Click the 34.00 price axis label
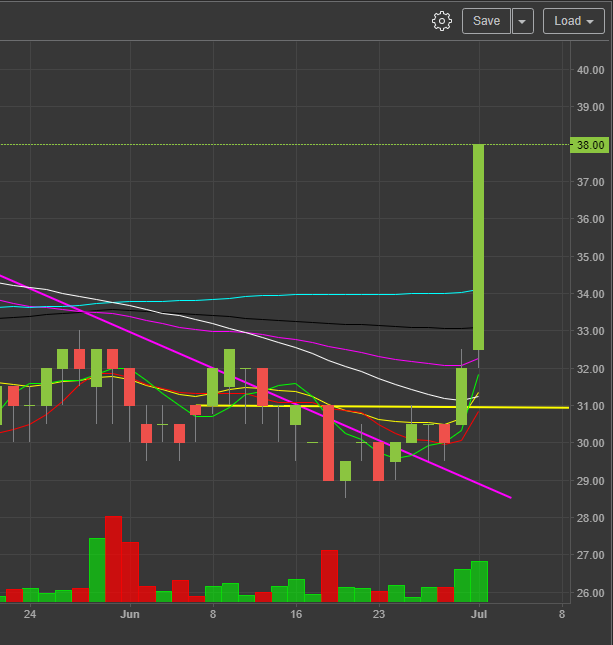The image size is (613, 645). pyautogui.click(x=590, y=294)
